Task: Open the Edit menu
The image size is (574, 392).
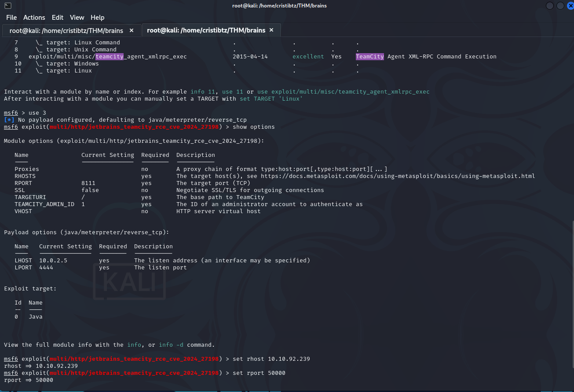Action: (x=58, y=18)
